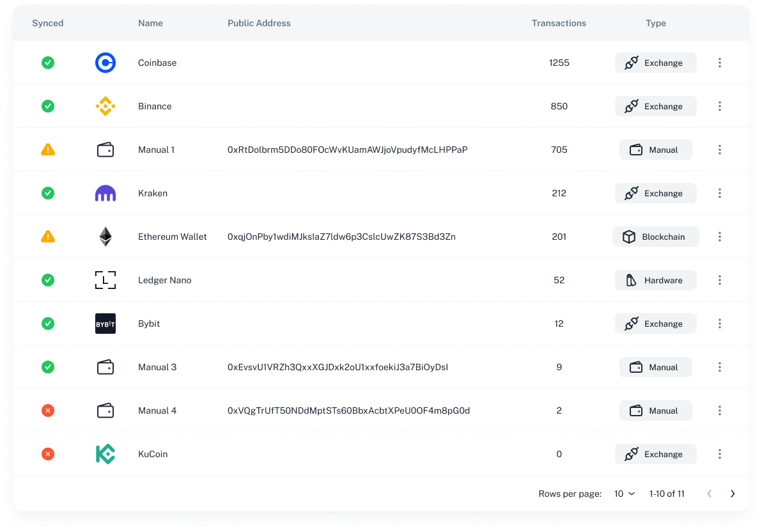Open the three-dot menu for Binance
This screenshot has width=762, height=532.
720,106
